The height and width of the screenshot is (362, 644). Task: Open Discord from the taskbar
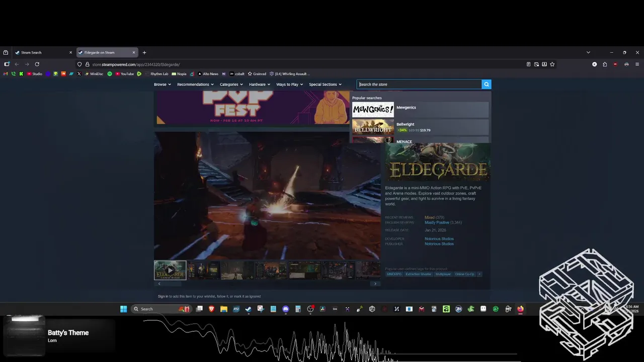pos(286,309)
